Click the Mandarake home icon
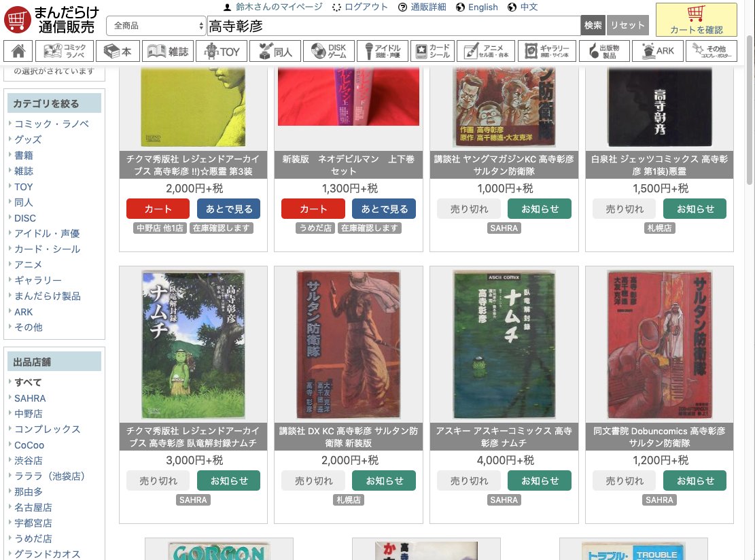Viewport: 755px width, 560px height. 18,50
